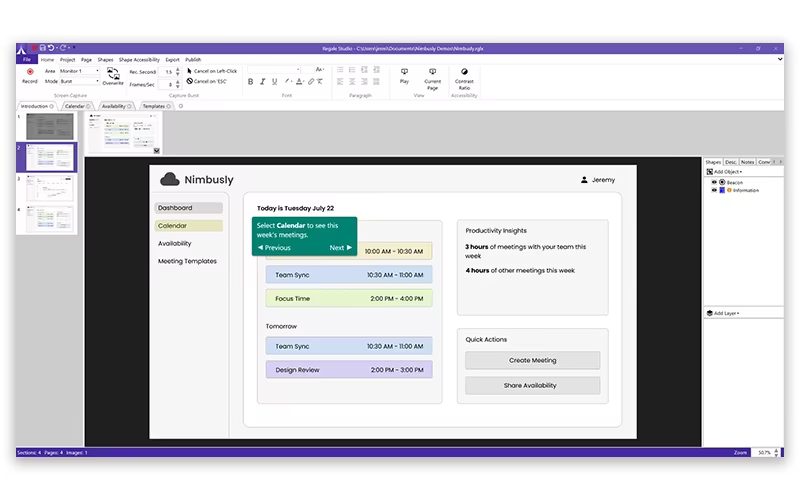Click numbered list icon

(352, 70)
